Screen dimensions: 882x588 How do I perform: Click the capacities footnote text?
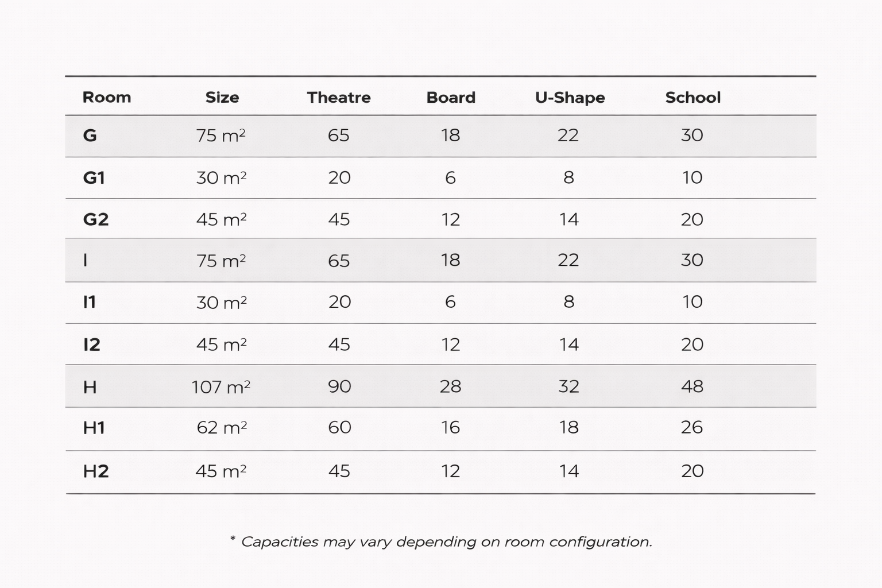[x=441, y=541]
